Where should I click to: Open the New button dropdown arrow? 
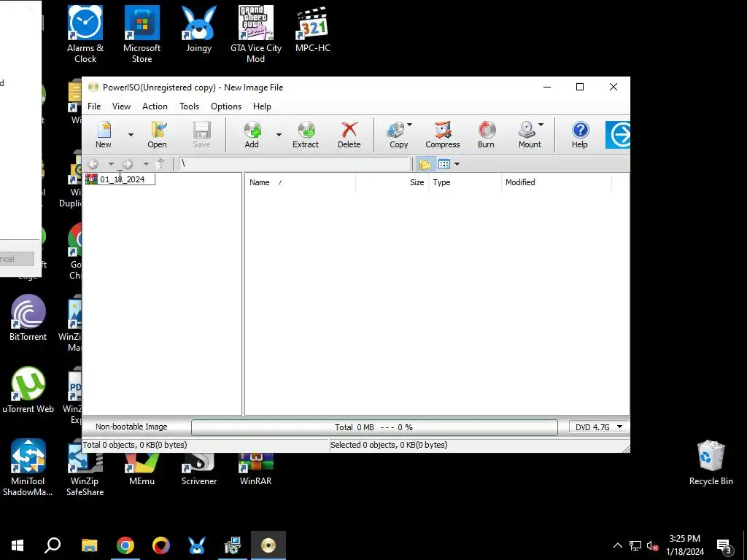click(x=131, y=135)
